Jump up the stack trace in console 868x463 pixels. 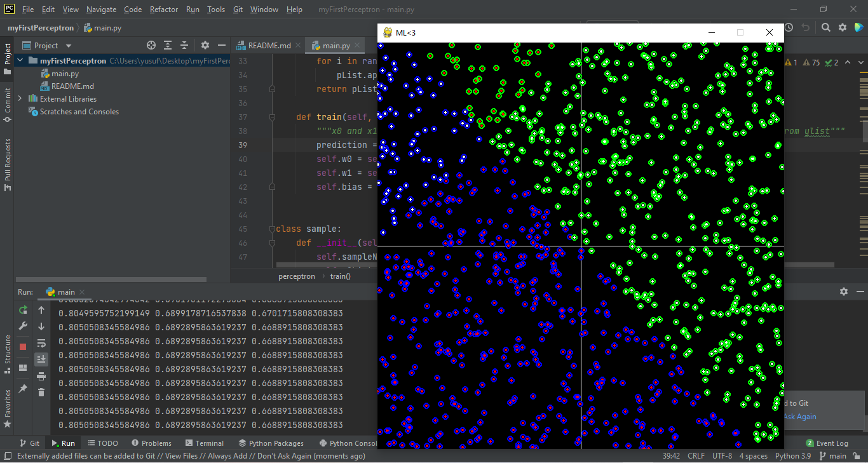click(x=41, y=310)
